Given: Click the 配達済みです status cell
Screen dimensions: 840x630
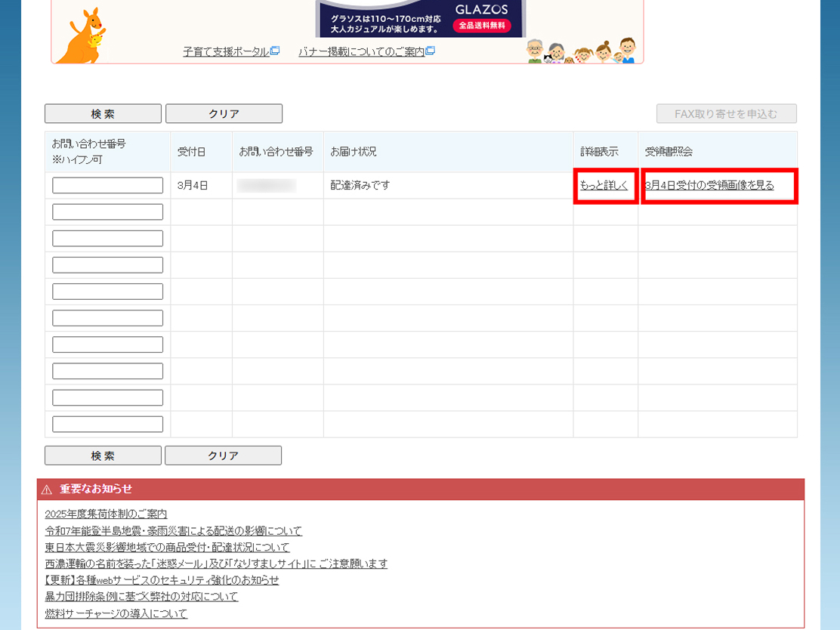Looking at the screenshot, I should [449, 185].
